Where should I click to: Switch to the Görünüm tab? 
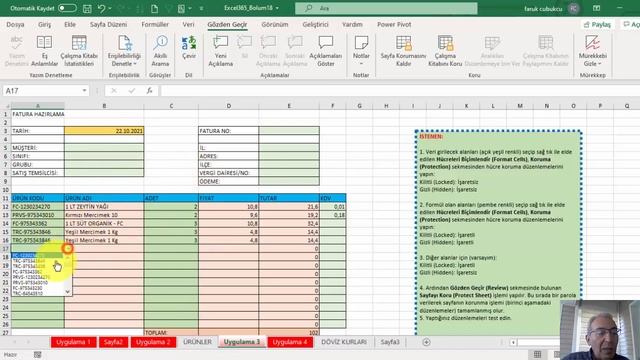(x=275, y=24)
